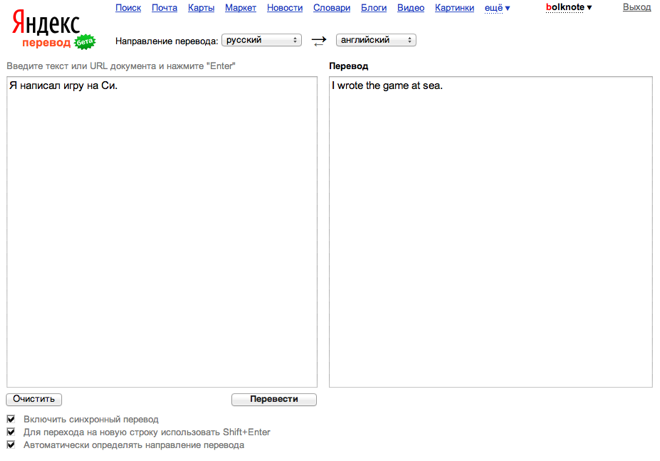Open the Почта link
660x461 pixels.
[x=165, y=8]
